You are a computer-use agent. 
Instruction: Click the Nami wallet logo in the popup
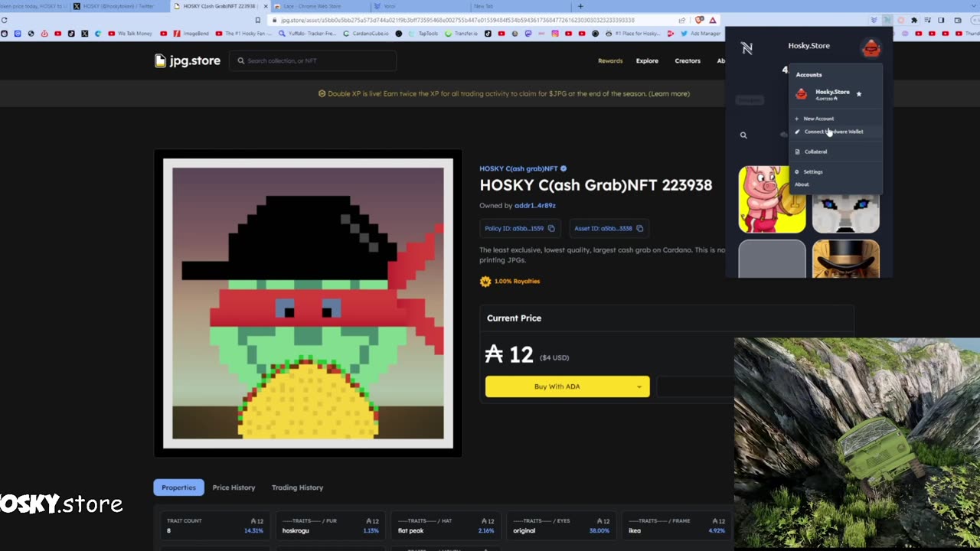[x=746, y=48]
